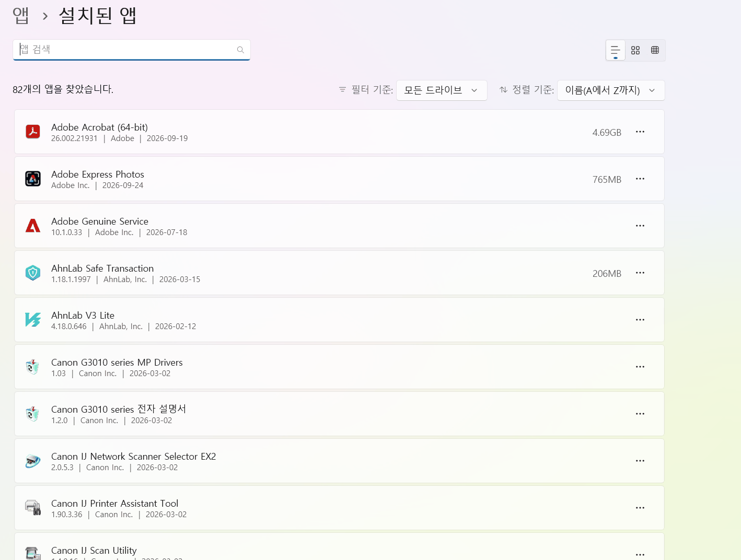Select AhnLab V3 Lite app name
Viewport: 741px width, 560px height.
(x=83, y=315)
